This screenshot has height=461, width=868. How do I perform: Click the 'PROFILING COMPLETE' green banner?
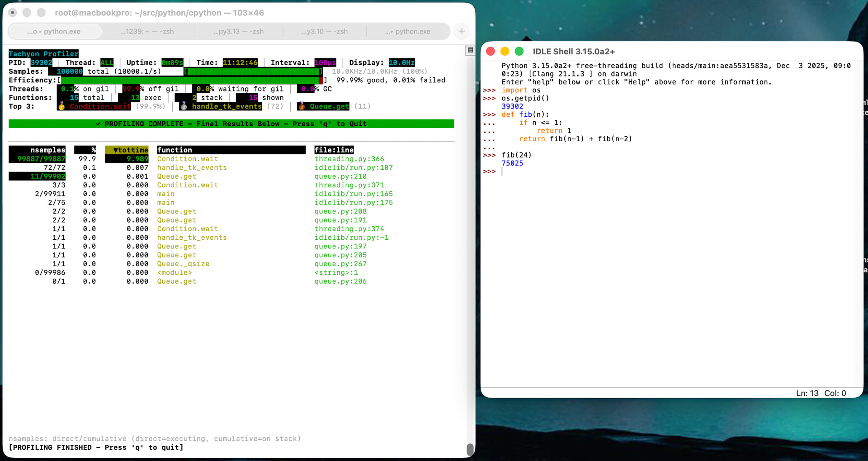tap(231, 124)
